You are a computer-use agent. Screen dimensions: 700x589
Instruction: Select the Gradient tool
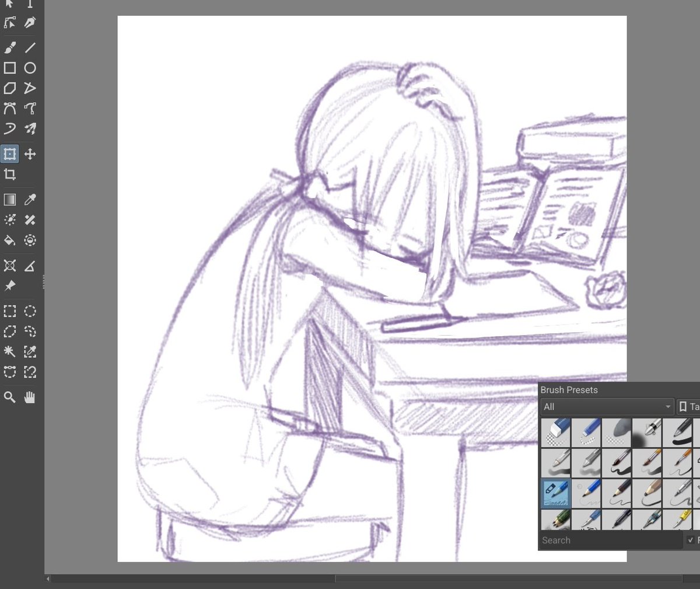[10, 200]
